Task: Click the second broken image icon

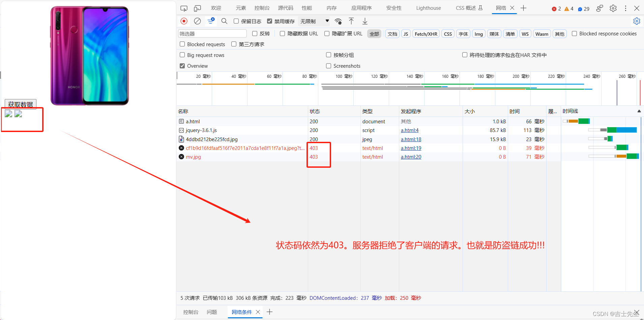Action: tap(18, 114)
